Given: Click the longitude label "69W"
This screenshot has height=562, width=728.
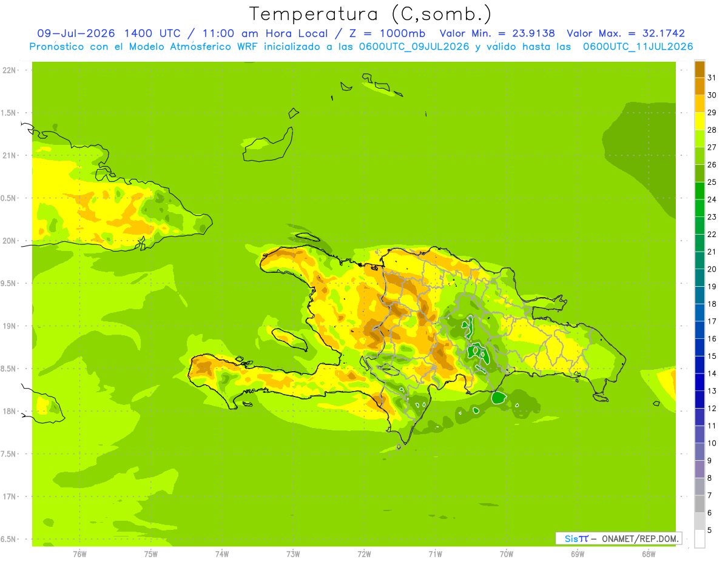Looking at the screenshot, I should point(578,554).
